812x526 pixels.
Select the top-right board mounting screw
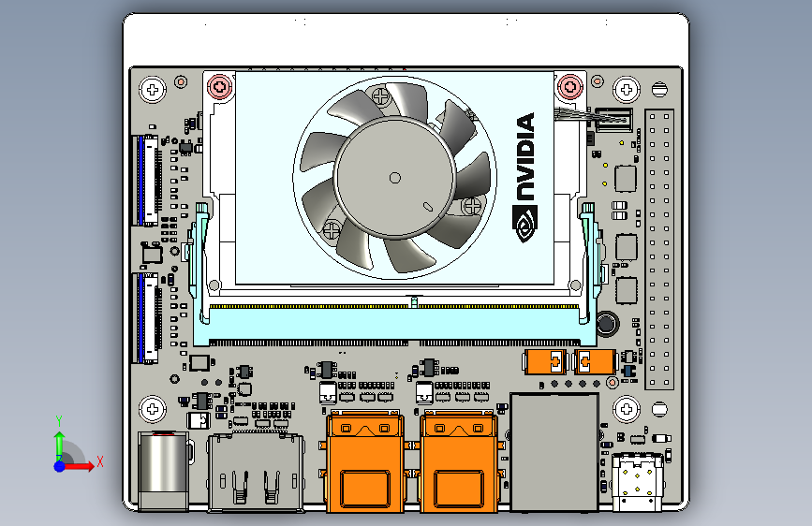coord(627,90)
